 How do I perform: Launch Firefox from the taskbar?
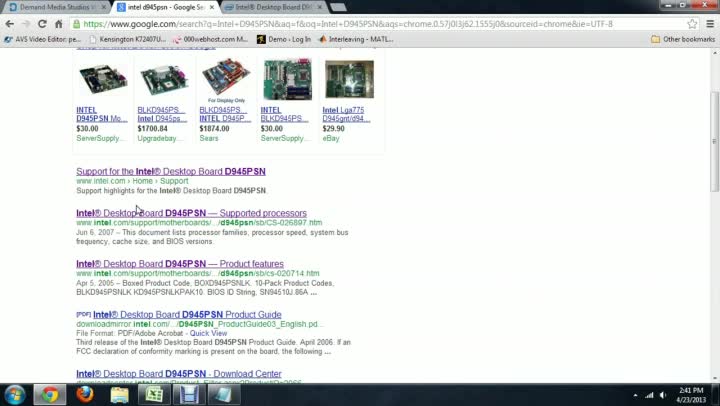coord(85,394)
